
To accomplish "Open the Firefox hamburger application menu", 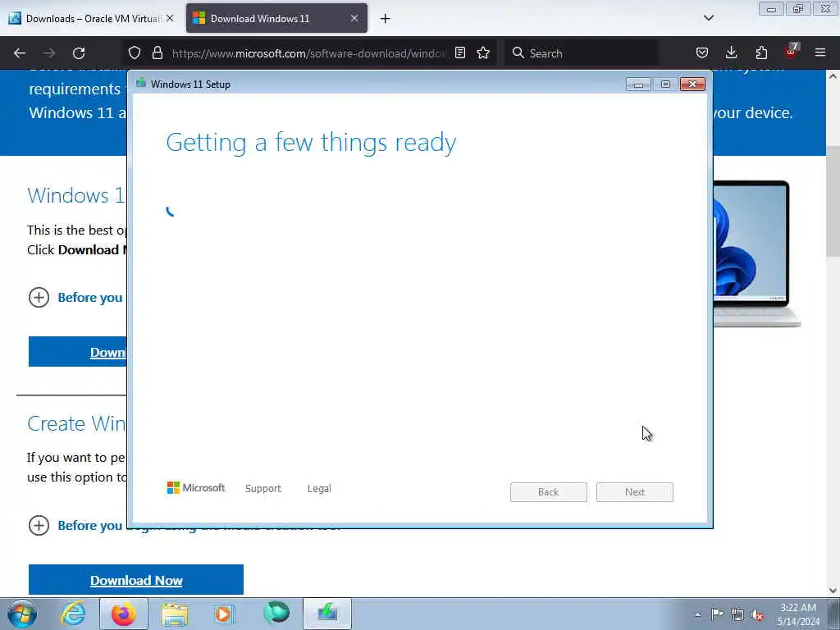I will coord(820,52).
